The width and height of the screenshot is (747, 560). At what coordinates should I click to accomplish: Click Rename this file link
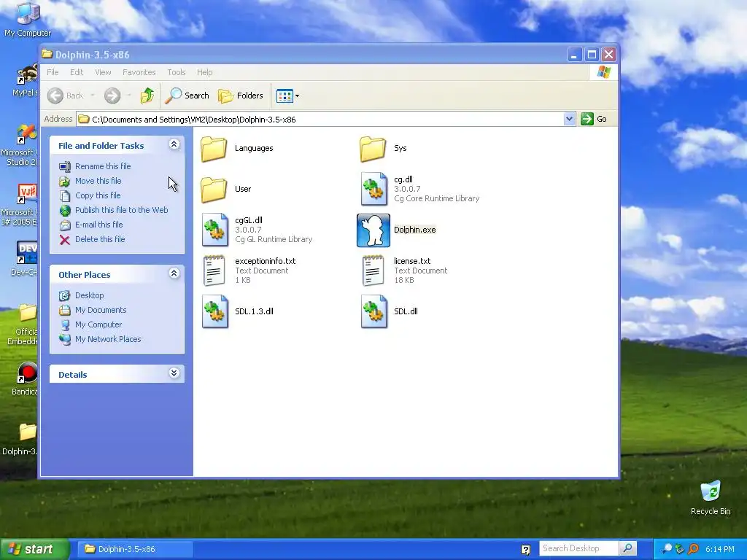(x=103, y=166)
